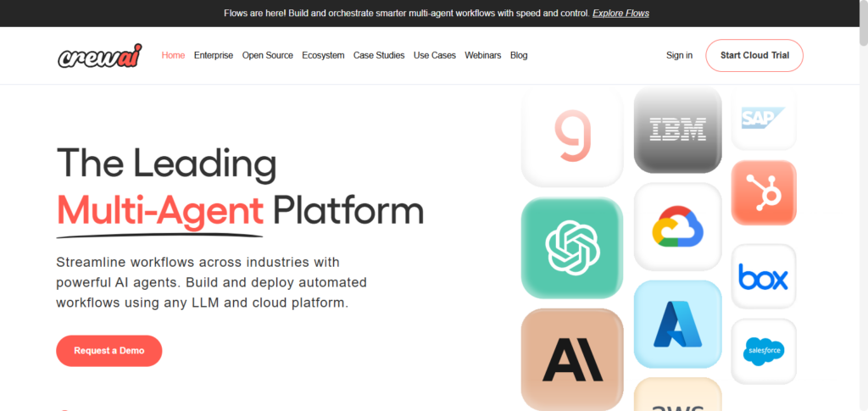Image resolution: width=868 pixels, height=411 pixels.
Task: Open the Open Source menu item
Action: (268, 56)
